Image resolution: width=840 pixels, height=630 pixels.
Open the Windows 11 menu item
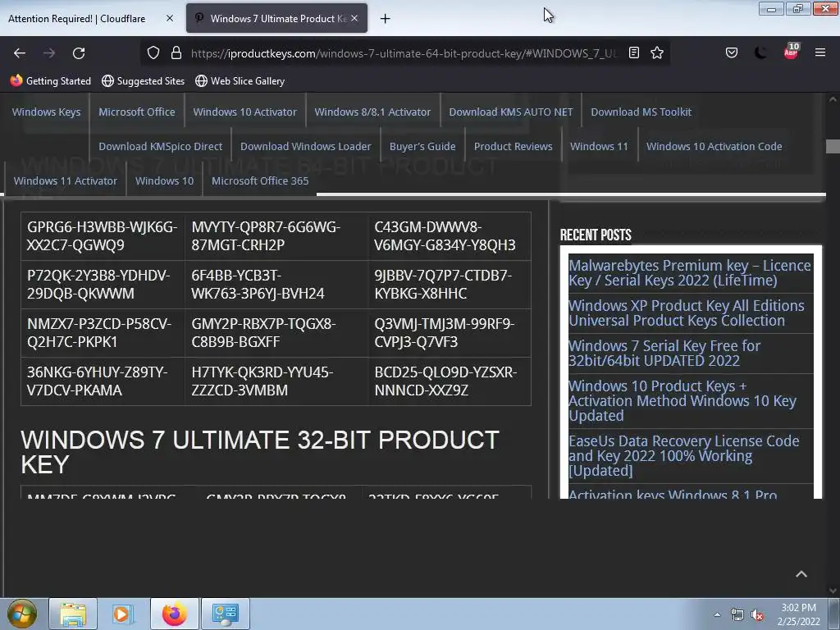[x=599, y=146]
